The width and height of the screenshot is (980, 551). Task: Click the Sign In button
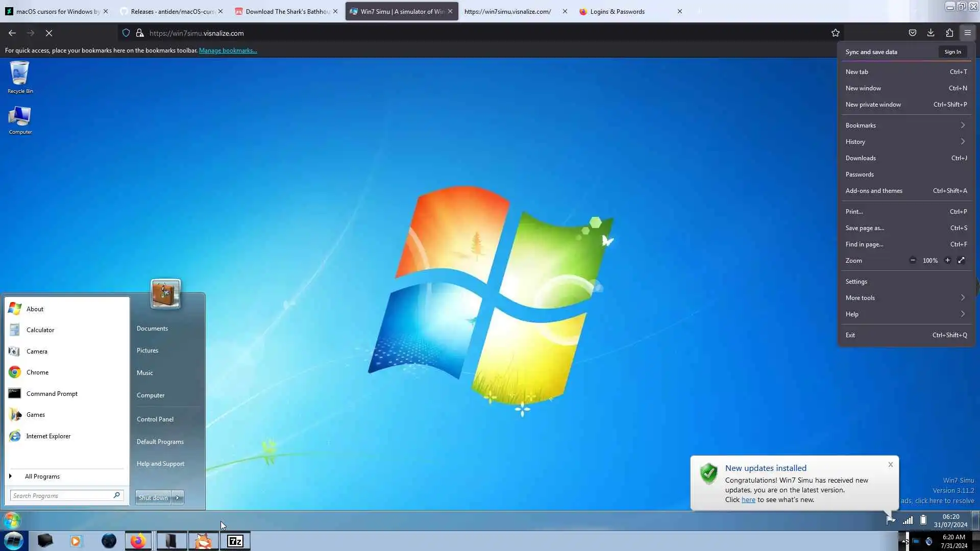click(952, 52)
